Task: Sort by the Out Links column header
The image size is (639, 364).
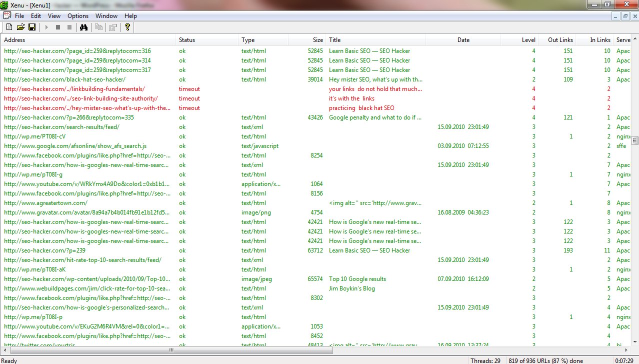Action: (560, 40)
